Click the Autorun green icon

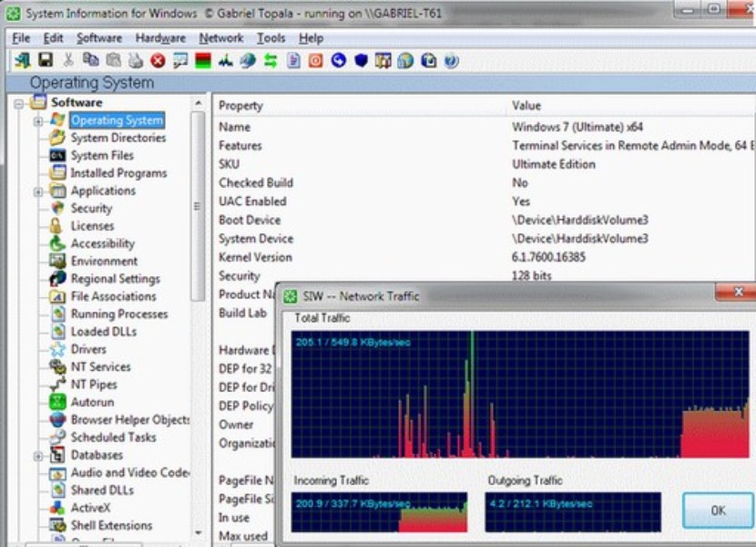(x=57, y=402)
